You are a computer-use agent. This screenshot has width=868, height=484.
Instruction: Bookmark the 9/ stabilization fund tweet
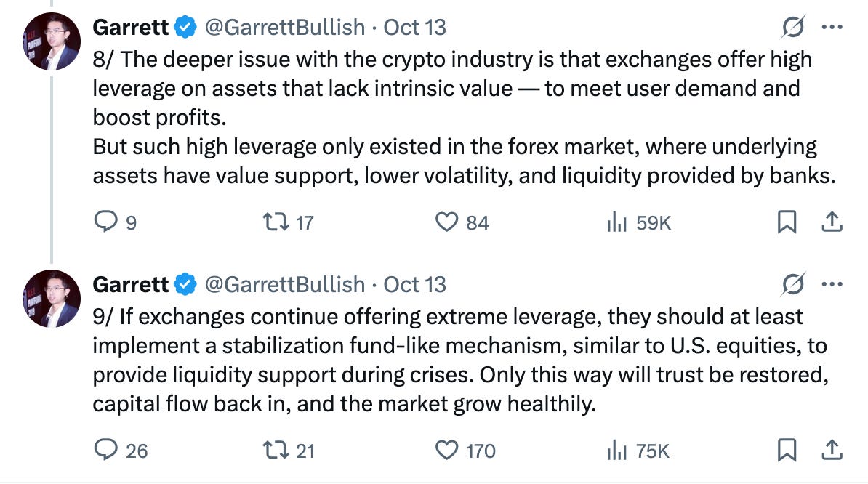point(787,450)
